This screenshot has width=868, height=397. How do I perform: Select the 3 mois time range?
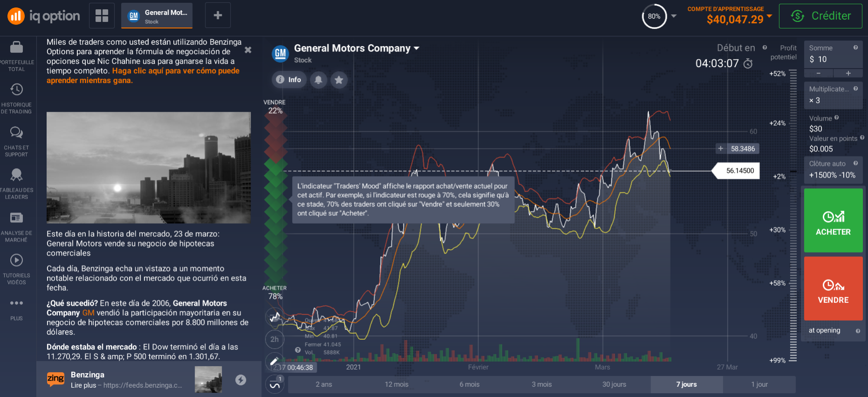[542, 384]
